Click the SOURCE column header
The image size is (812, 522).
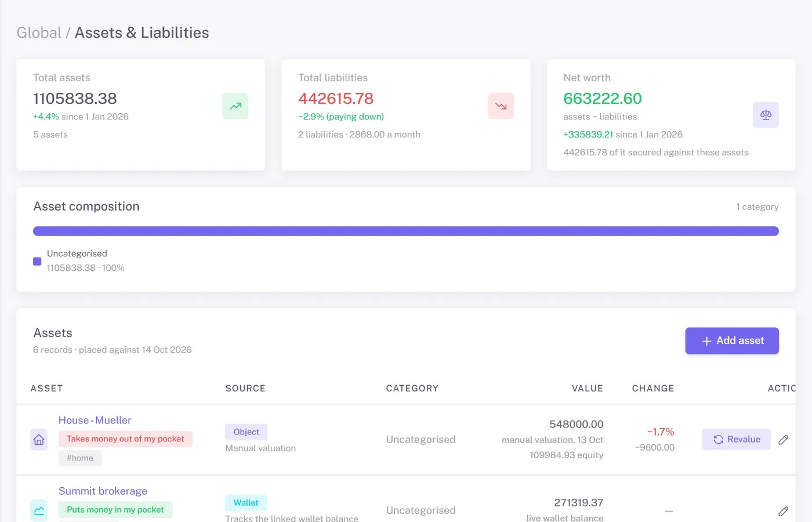click(x=245, y=388)
